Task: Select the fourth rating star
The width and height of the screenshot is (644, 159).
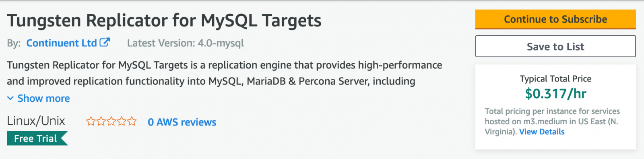Action: (122, 121)
